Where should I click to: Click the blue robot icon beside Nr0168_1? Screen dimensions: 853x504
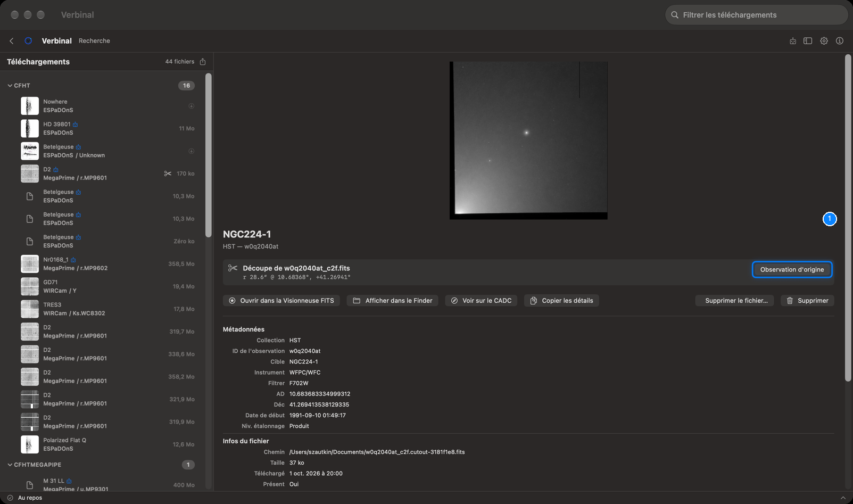(73, 260)
